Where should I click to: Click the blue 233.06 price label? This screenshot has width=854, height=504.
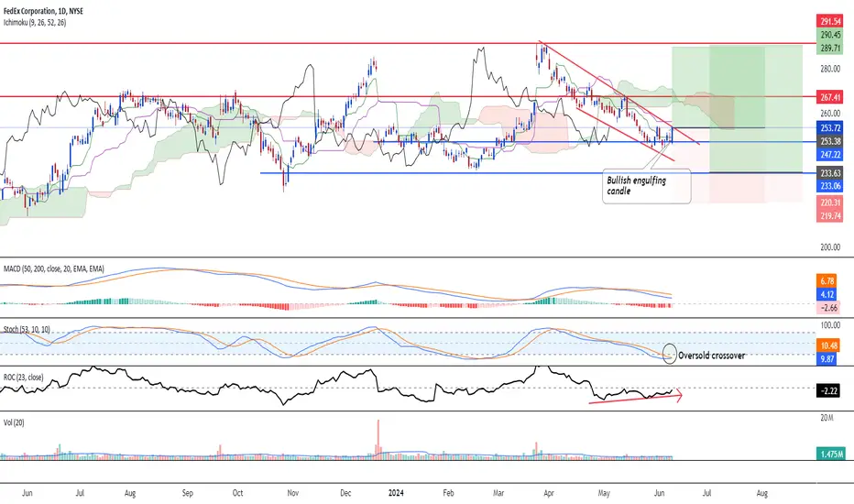coord(830,186)
